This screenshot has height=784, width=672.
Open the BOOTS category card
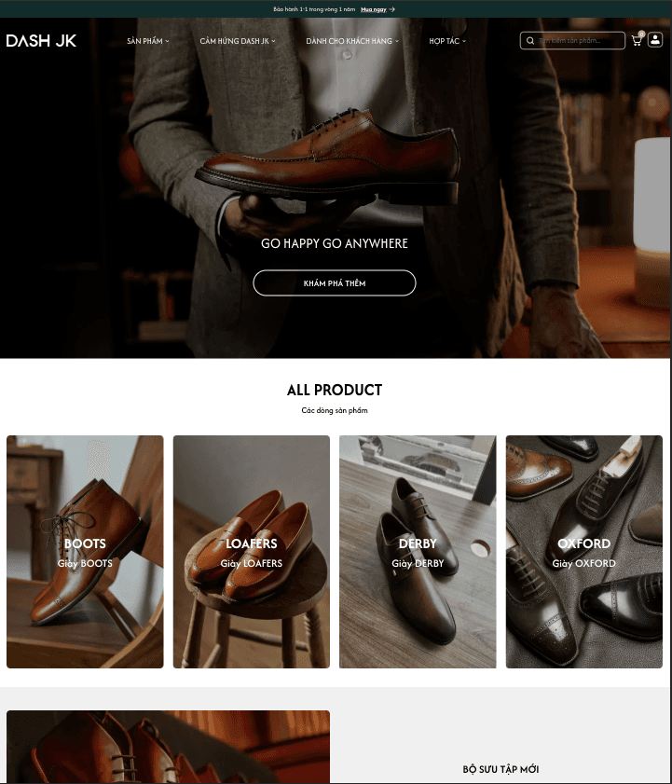point(85,552)
